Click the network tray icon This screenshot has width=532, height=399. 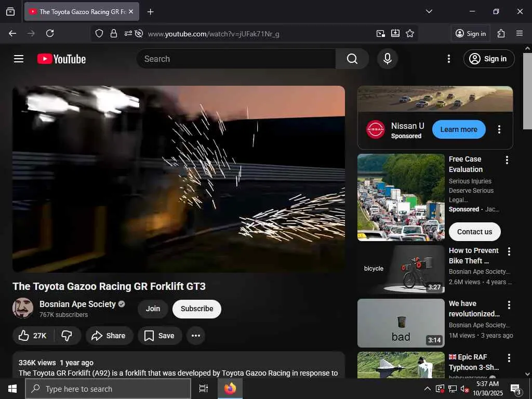[453, 389]
